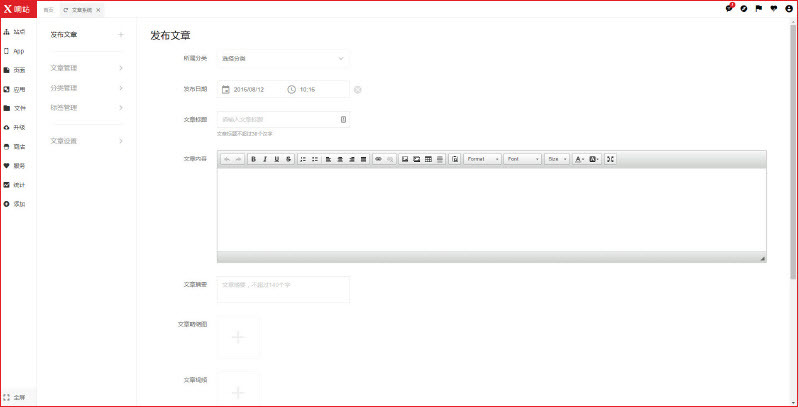Click the 文章设置 sidebar link

[x=64, y=141]
